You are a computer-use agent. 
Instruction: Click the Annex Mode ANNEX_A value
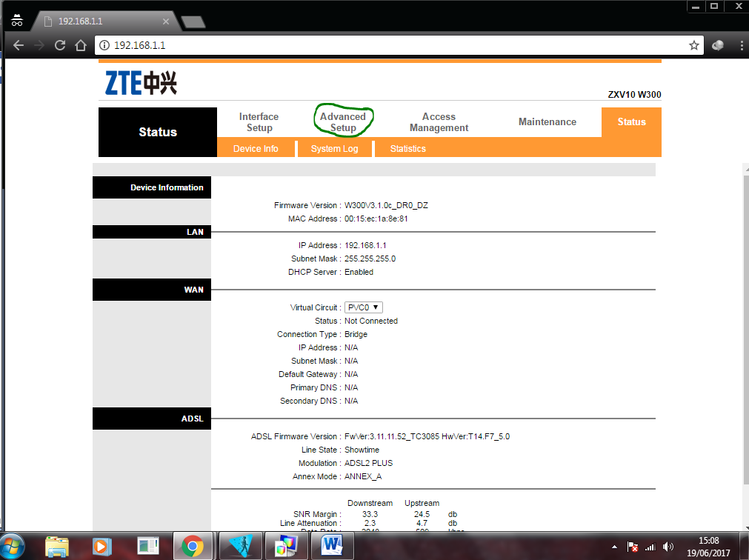point(363,476)
